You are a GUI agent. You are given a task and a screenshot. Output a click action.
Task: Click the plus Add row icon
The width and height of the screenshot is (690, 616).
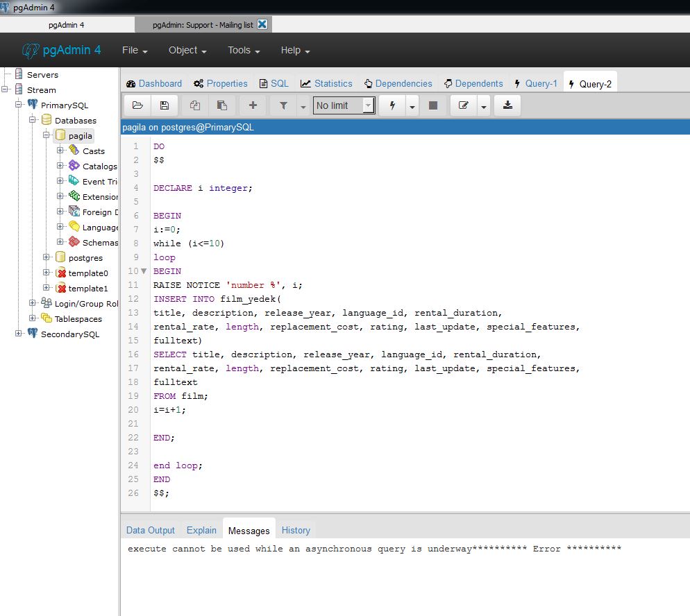[x=253, y=105]
